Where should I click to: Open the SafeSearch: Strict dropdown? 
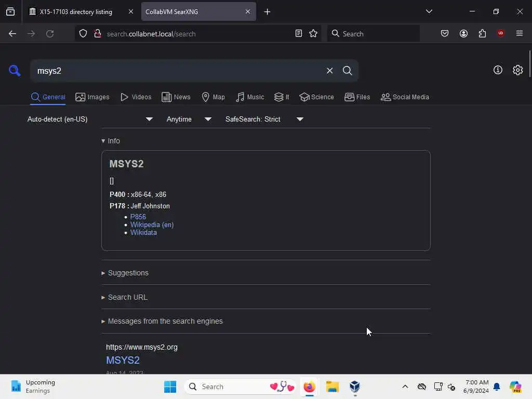(x=264, y=119)
